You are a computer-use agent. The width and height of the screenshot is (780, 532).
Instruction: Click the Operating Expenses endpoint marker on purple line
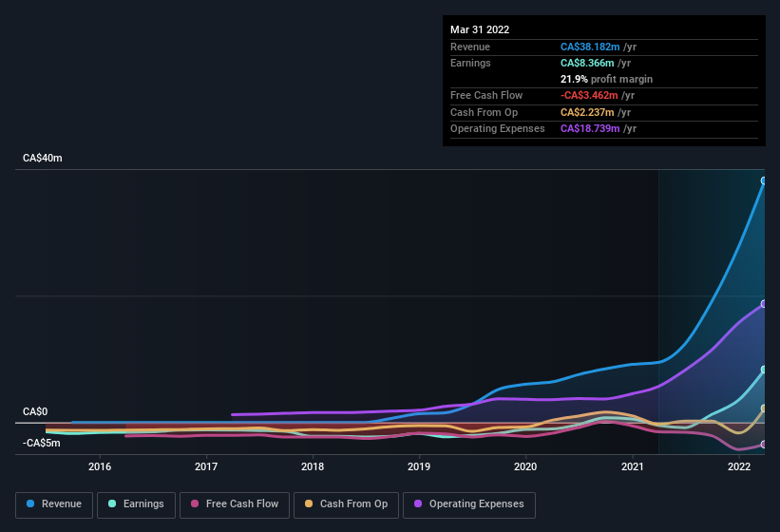click(x=764, y=304)
